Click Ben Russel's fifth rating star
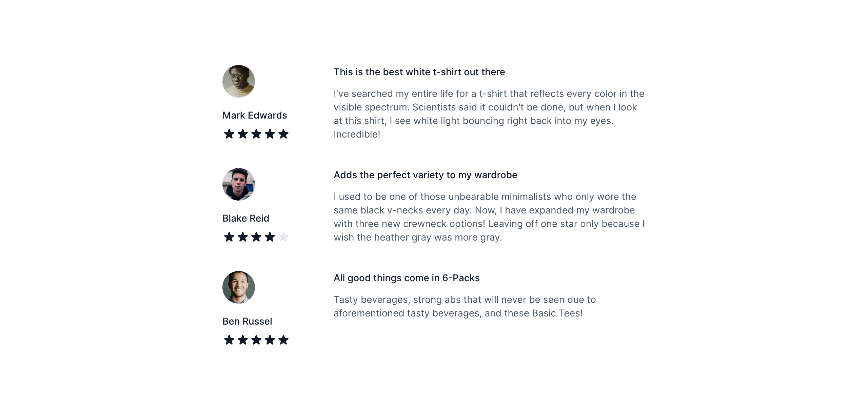The height and width of the screenshot is (412, 868). [283, 340]
